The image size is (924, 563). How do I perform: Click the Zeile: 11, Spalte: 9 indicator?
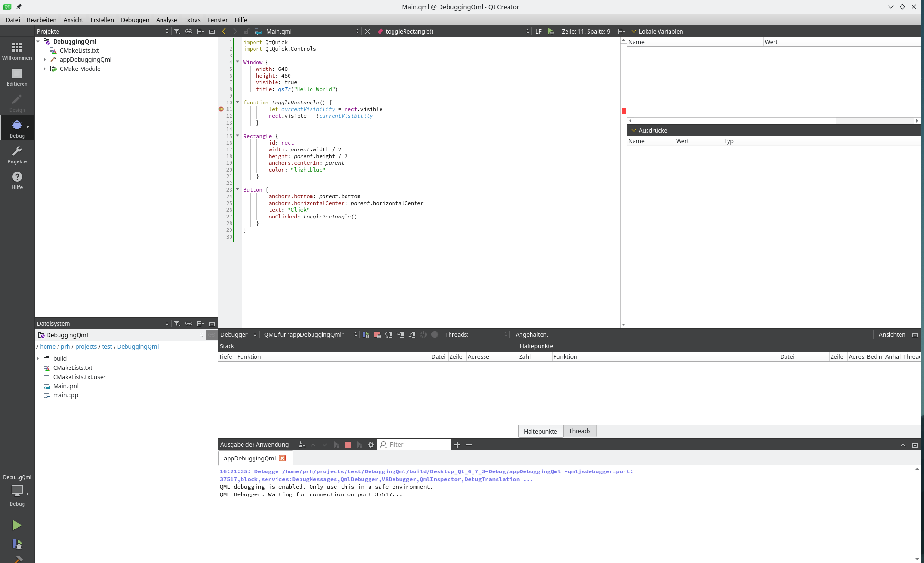[586, 31]
